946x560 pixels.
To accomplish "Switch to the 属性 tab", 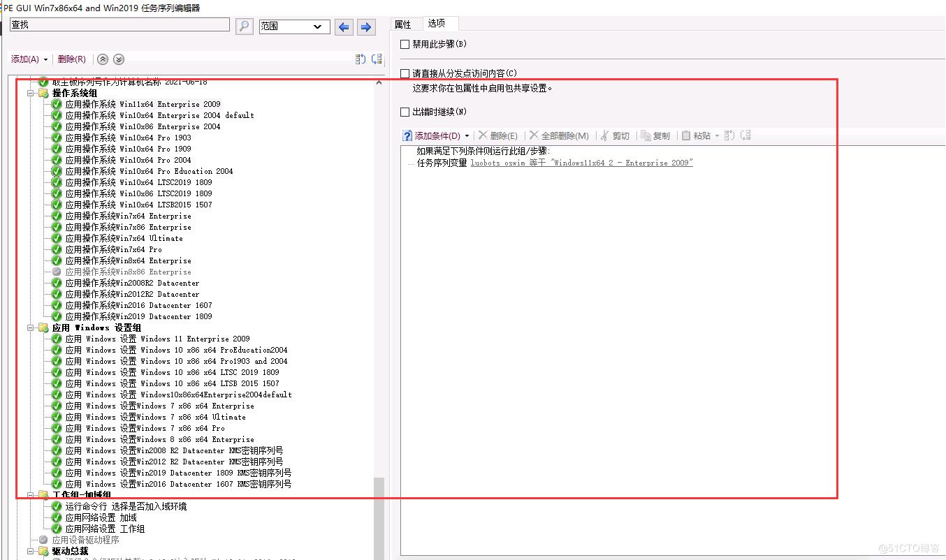I will (405, 23).
